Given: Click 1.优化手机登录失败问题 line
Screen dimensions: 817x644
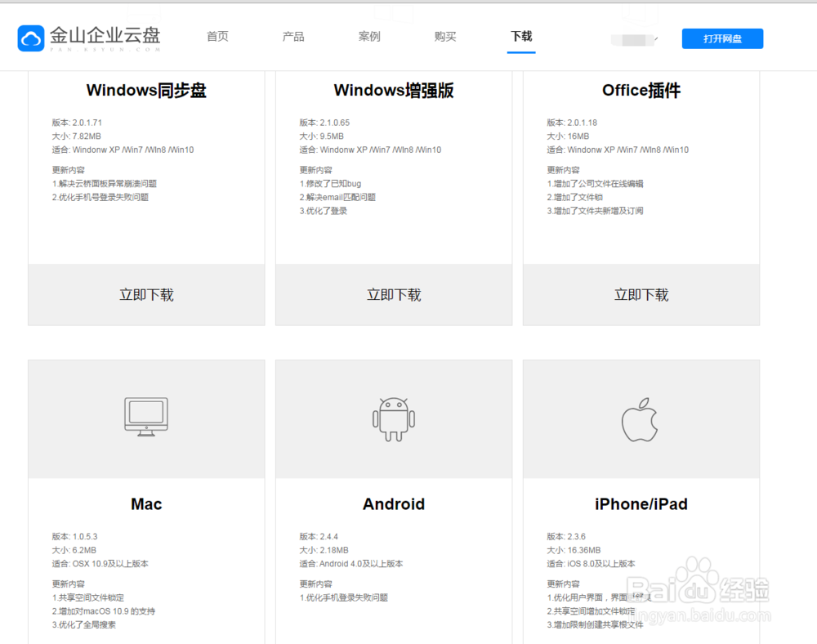Looking at the screenshot, I should pyautogui.click(x=344, y=597).
